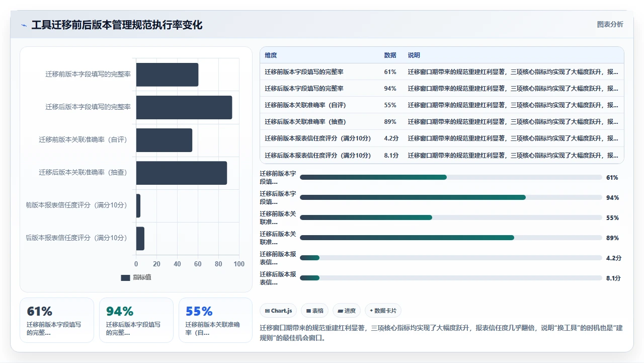644x363 pixels.
Task: Click the 61% value in the table
Action: [390, 72]
